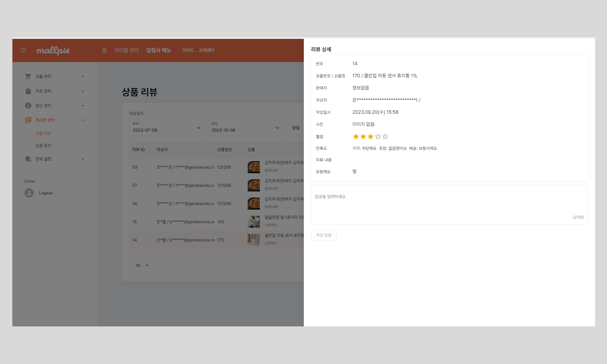Click the shield icon for 판매 설정

coord(28,159)
